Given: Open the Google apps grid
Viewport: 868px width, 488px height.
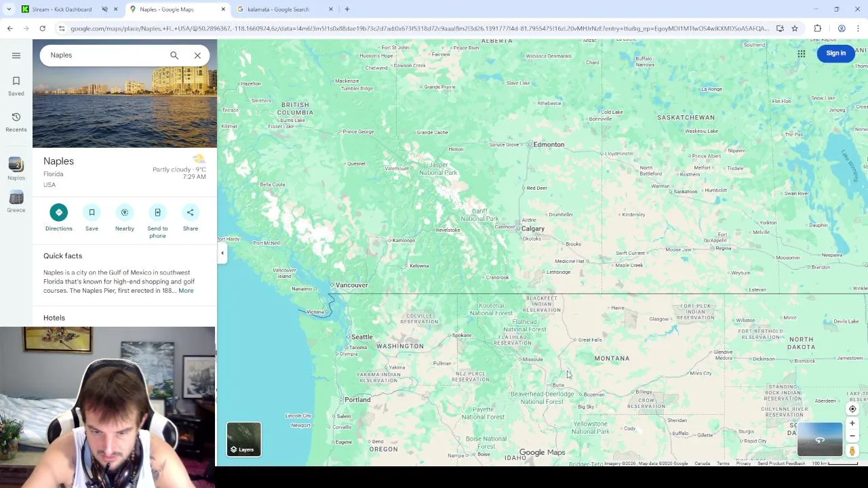Looking at the screenshot, I should 802,54.
